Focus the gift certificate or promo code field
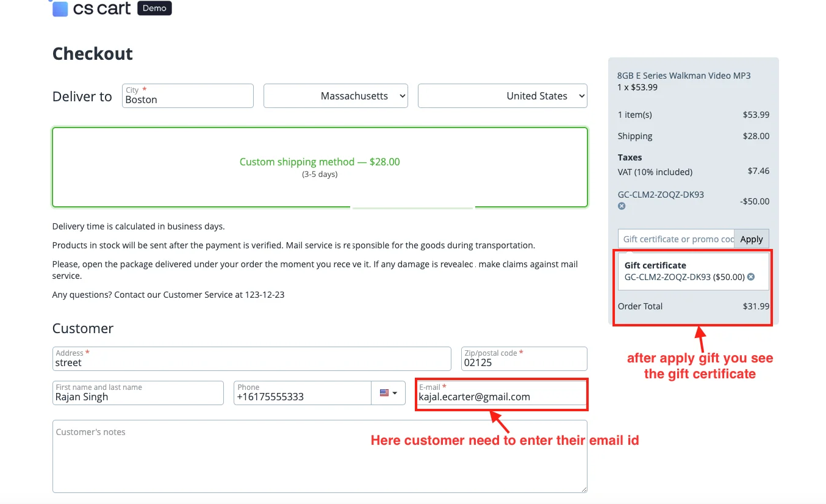Viewport: 826px width, 504px height. (676, 239)
